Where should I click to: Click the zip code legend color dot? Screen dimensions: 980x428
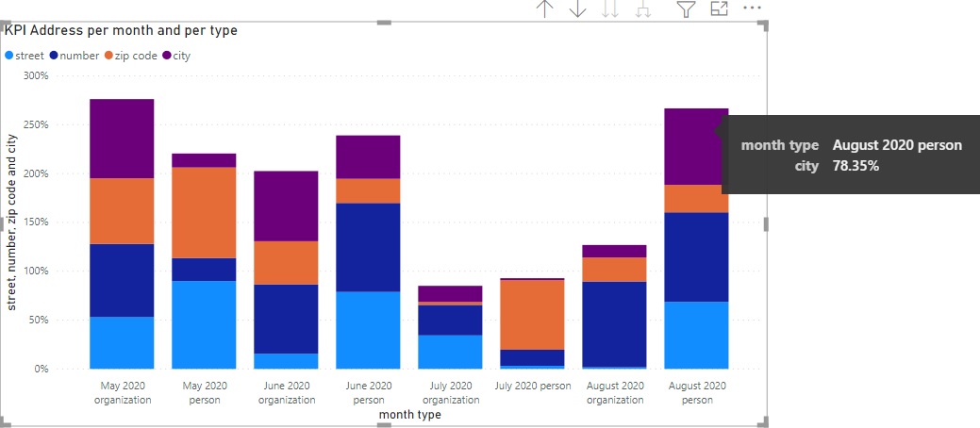(108, 56)
